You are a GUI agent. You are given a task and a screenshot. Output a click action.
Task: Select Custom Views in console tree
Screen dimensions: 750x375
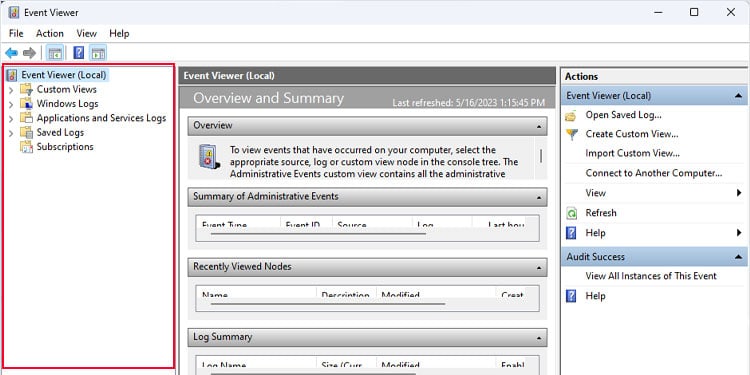[x=66, y=89]
